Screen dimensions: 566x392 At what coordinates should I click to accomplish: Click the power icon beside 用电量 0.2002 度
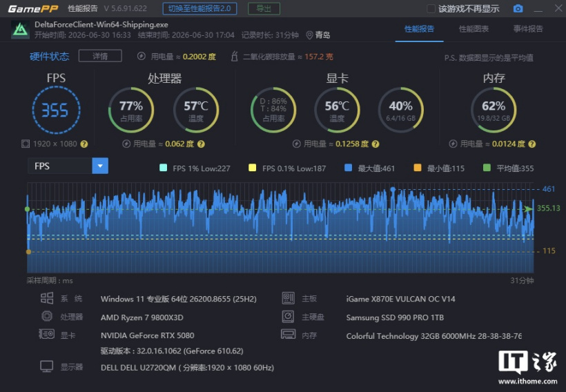pyautogui.click(x=141, y=57)
